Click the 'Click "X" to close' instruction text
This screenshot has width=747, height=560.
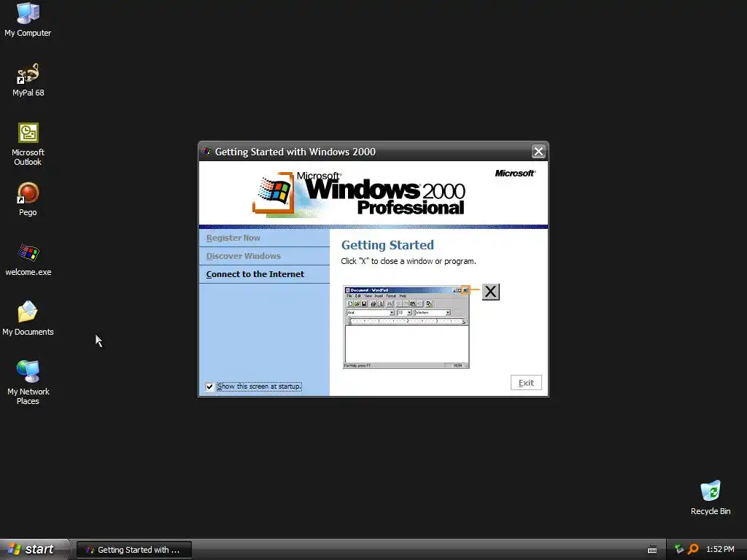409,261
